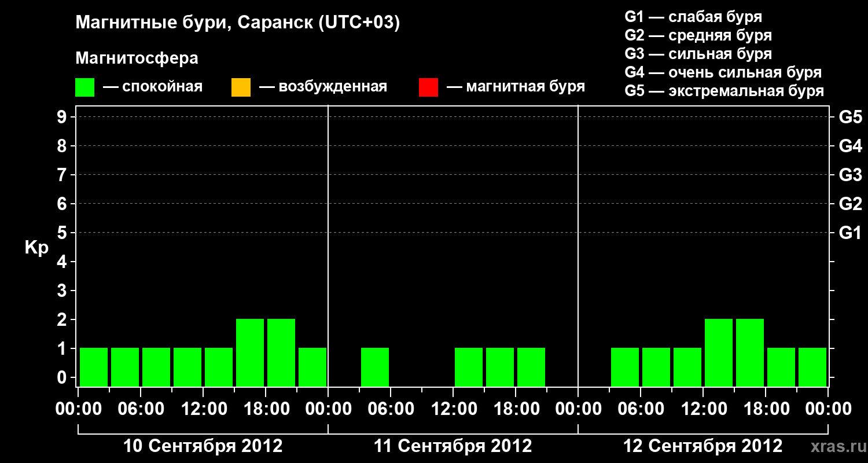Click the 03:00–06:00 bar on 11 September
Screen dimensions: 868x463
coord(375,367)
